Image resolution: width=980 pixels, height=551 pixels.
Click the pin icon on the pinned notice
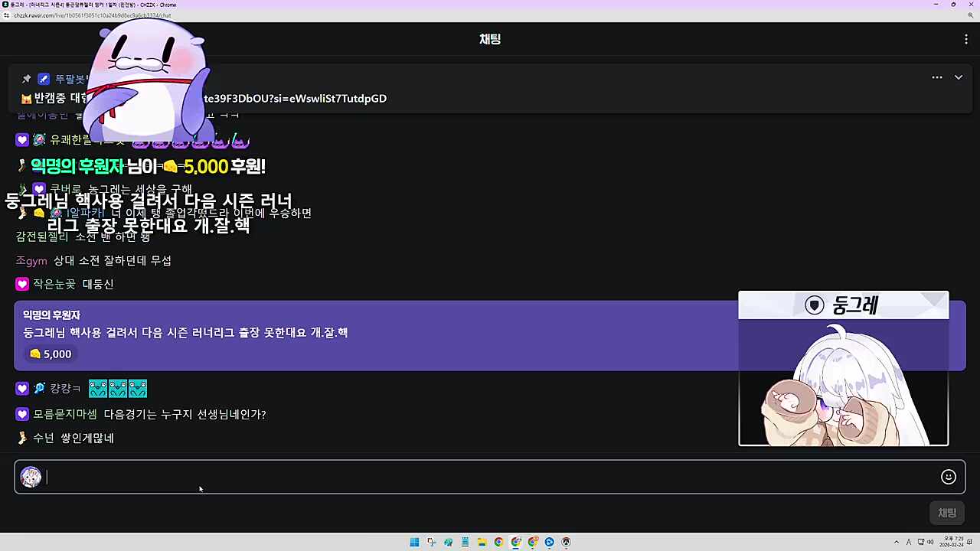click(26, 78)
